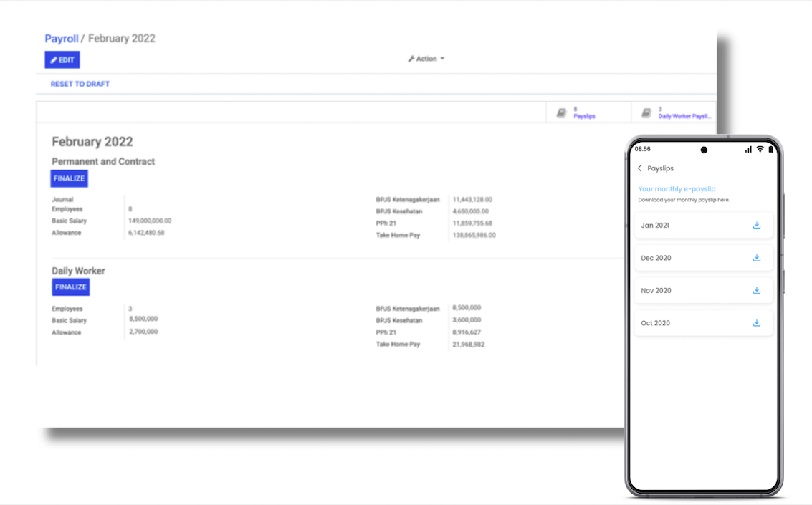Tap the 08.56 clock on phone

point(642,149)
